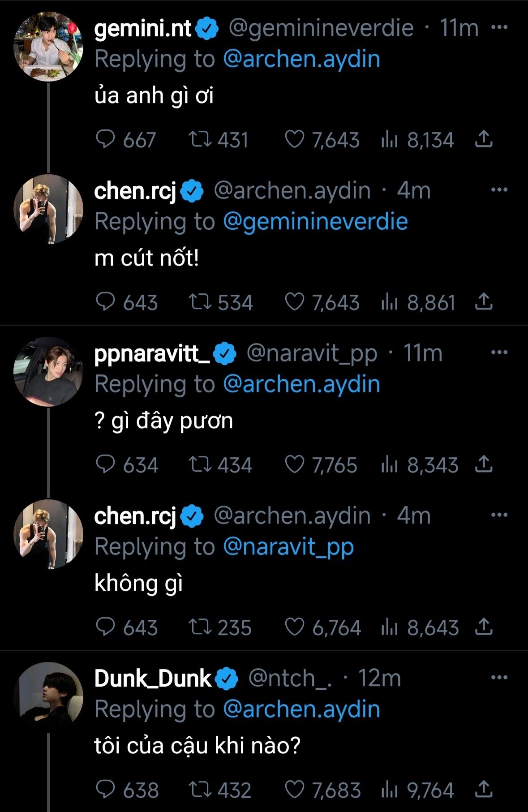Retweet gemini.nt's reply "ủa anh gì ơi"

point(200,139)
